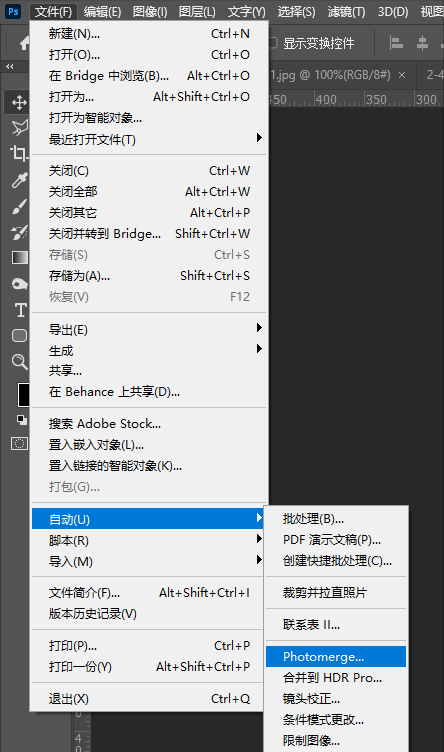Toggle Quick Mask mode icon

pos(19,444)
